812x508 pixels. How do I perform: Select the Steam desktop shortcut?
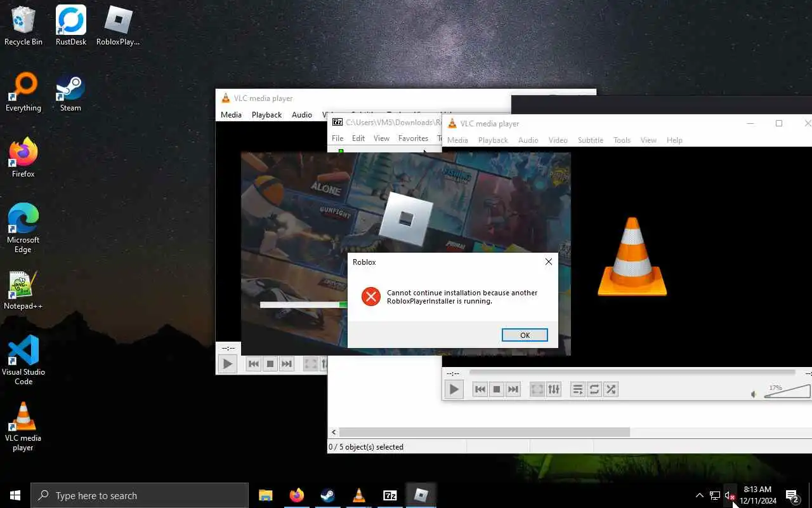tap(70, 92)
